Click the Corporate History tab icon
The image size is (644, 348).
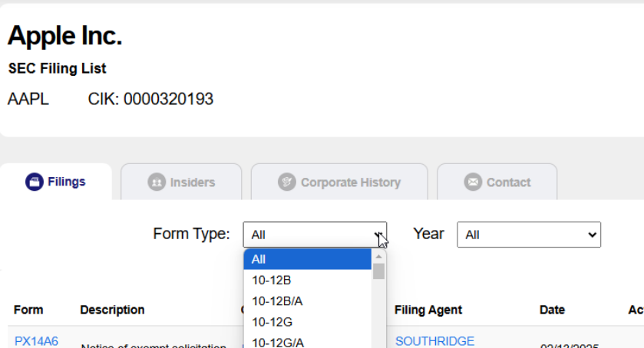[x=286, y=182]
